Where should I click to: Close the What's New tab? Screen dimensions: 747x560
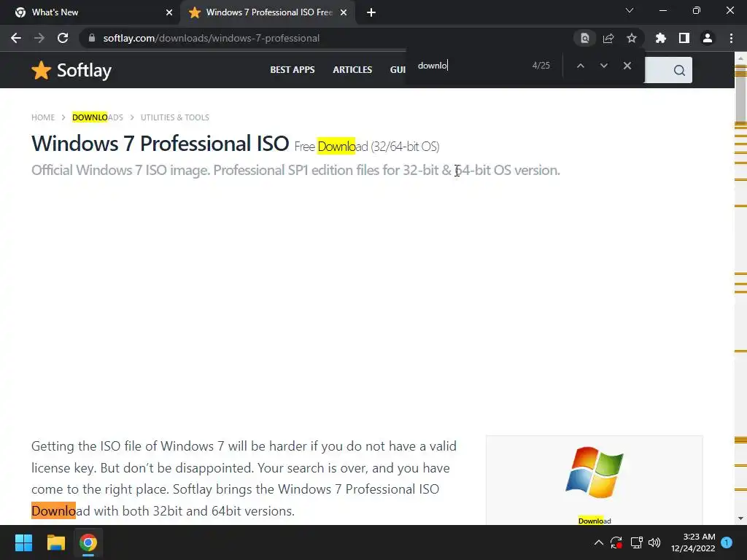(169, 12)
